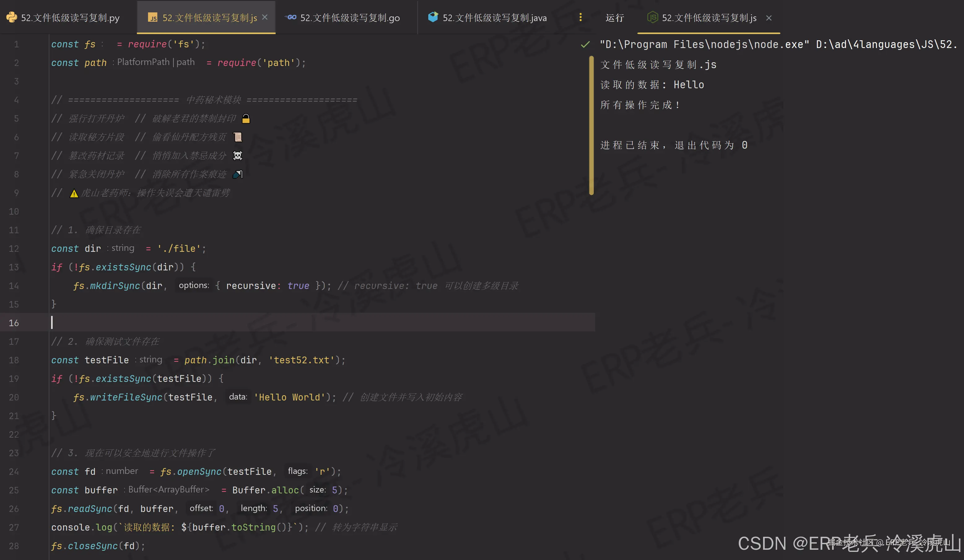
Task: Switch to the 52.文件低级读写复制.go tab
Action: click(350, 18)
